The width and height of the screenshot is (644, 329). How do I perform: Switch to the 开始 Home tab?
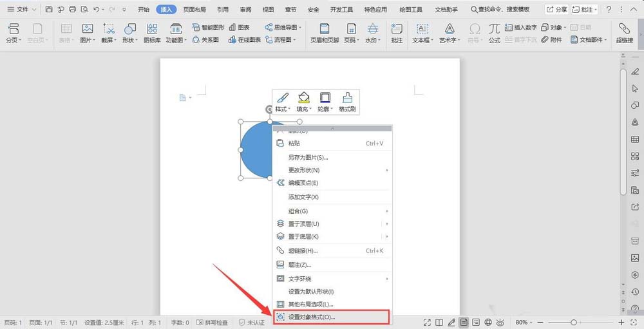[144, 9]
